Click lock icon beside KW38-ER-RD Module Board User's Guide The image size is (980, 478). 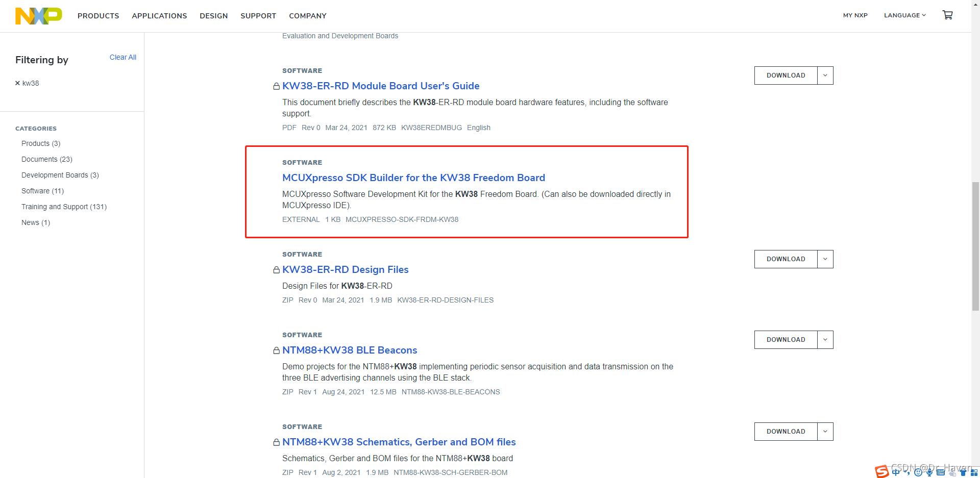(276, 86)
